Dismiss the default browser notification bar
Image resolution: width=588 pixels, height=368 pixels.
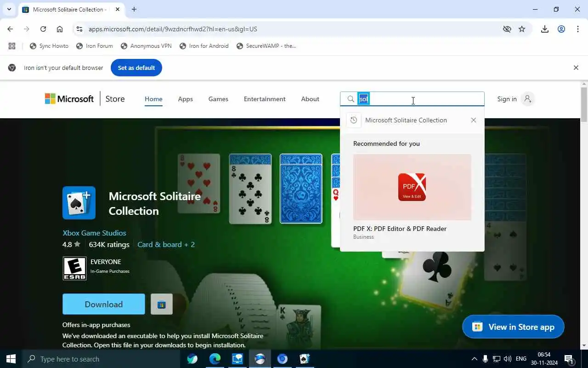click(x=576, y=68)
